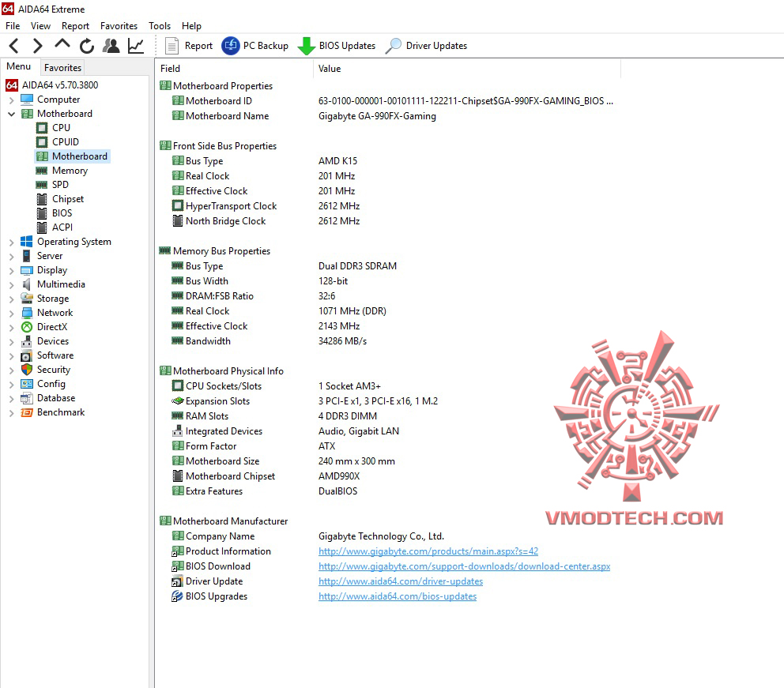
Task: Click the Devices icon in tree
Action: coord(27,341)
